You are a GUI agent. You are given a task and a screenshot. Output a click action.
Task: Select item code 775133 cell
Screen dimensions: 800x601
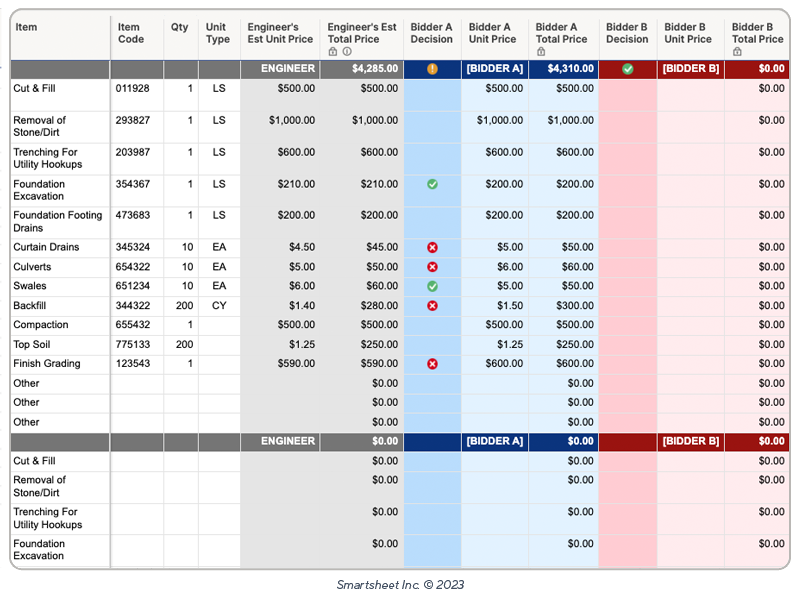click(137, 344)
